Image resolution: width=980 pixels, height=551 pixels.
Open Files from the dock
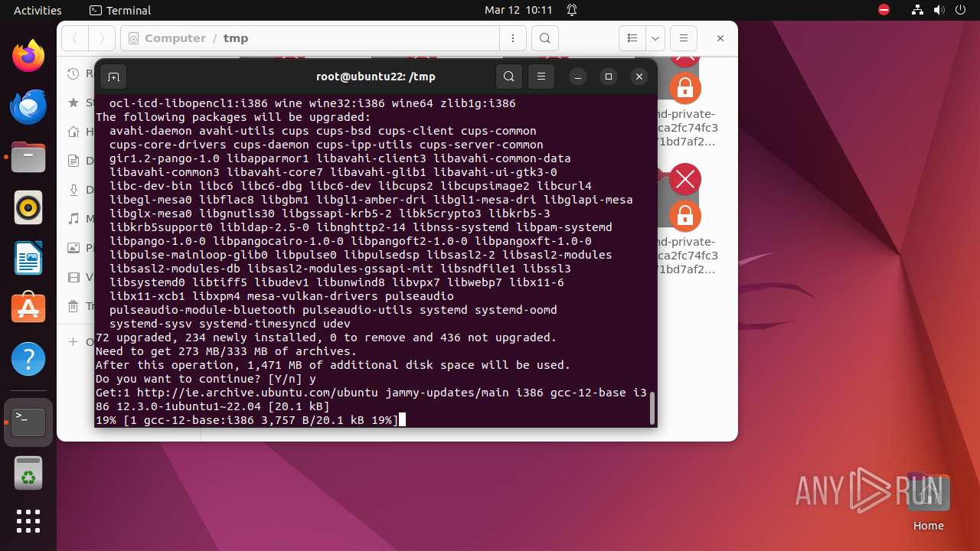[x=28, y=158]
